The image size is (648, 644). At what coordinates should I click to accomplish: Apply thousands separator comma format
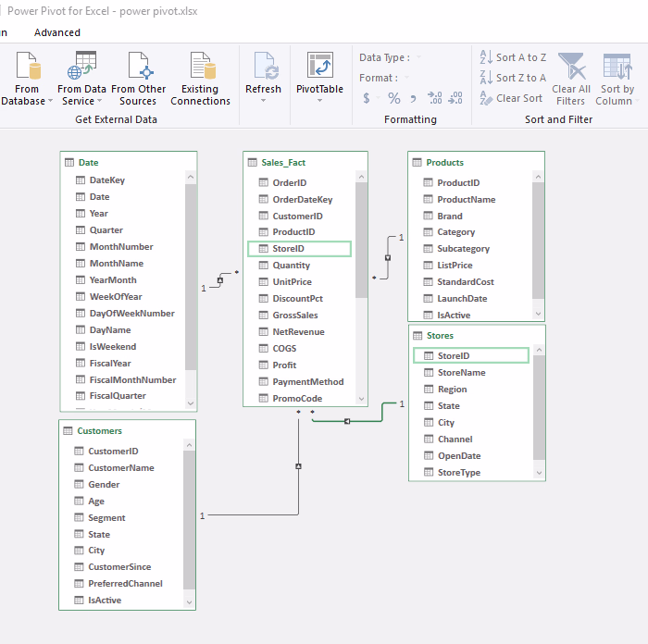(x=413, y=98)
